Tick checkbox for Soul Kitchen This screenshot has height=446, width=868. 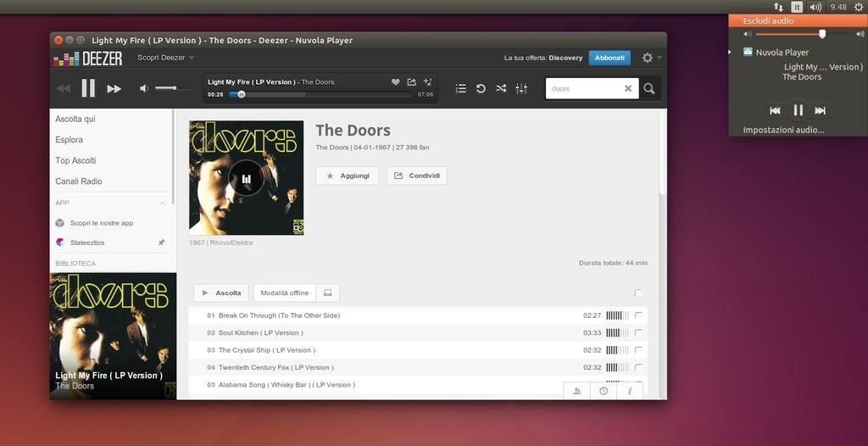coord(638,333)
